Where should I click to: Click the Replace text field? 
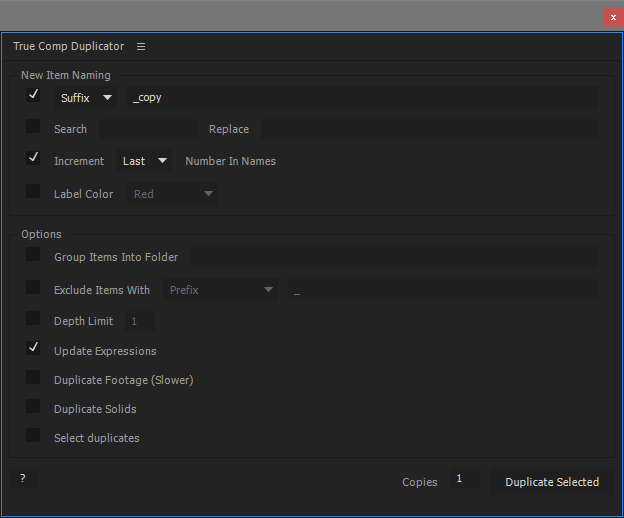[x=429, y=129]
